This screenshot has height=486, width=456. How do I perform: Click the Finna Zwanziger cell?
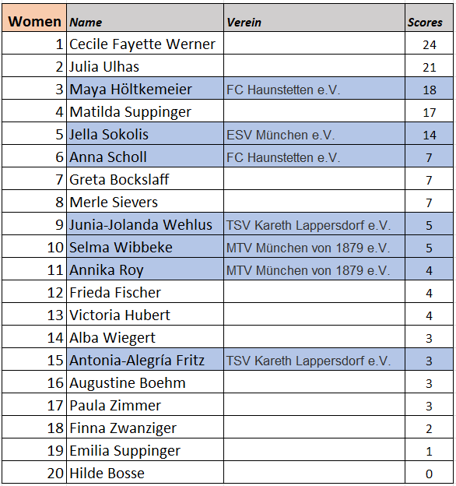point(145,427)
